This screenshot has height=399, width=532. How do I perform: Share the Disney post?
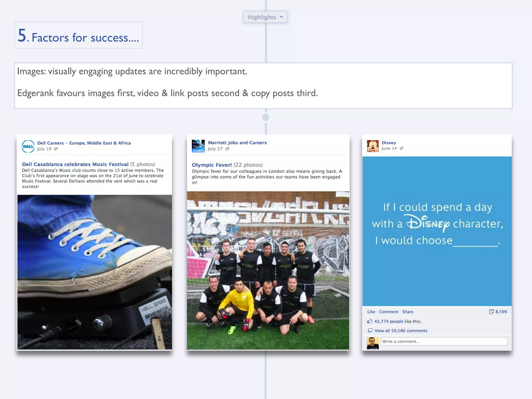click(x=408, y=312)
